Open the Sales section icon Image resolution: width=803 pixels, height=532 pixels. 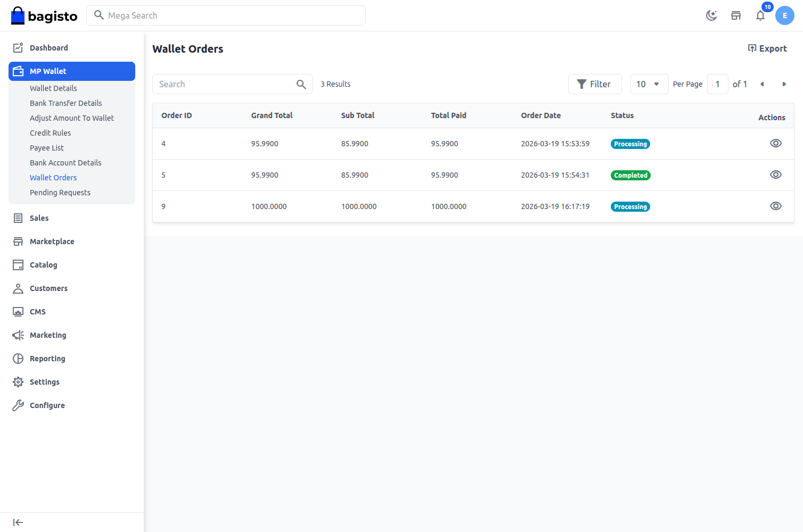click(x=18, y=218)
